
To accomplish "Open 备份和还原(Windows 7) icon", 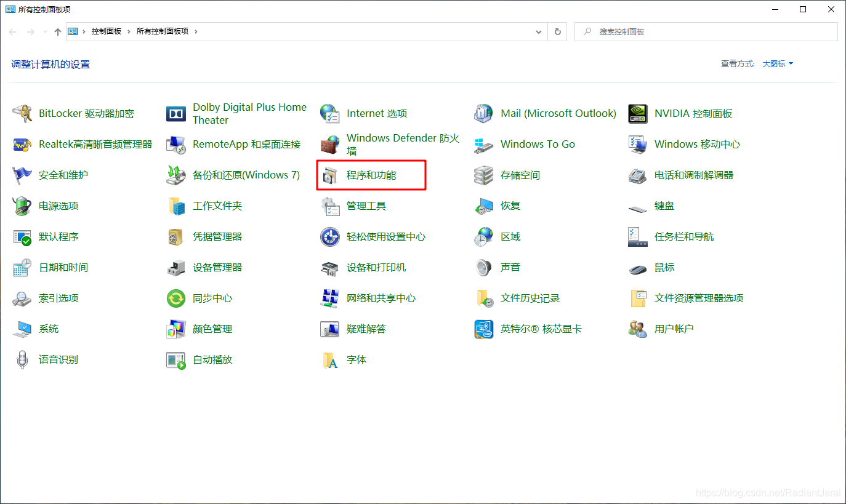I will (x=176, y=175).
